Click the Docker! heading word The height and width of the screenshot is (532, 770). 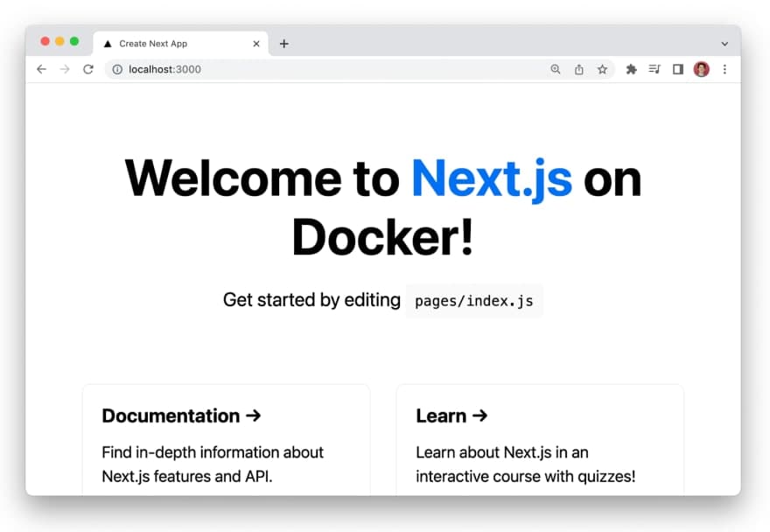click(382, 238)
